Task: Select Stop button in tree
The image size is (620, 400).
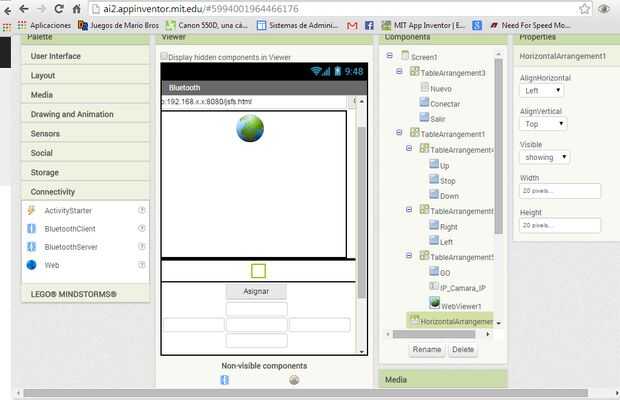Action: click(442, 180)
